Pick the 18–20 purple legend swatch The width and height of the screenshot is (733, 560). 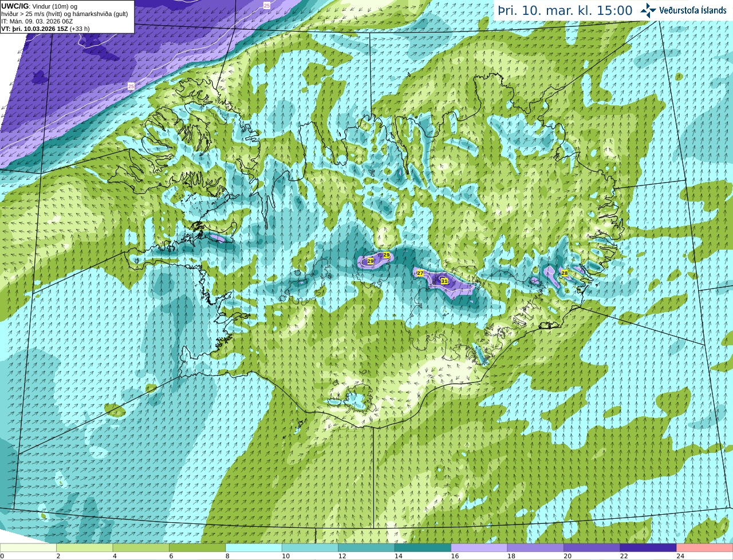[535, 547]
